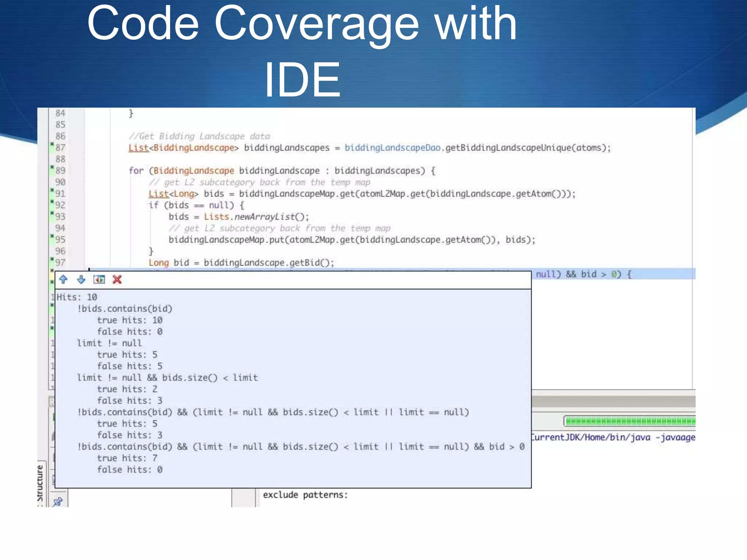Click 'true hits: 2' line
The width and height of the screenshot is (747, 560).
pos(127,389)
